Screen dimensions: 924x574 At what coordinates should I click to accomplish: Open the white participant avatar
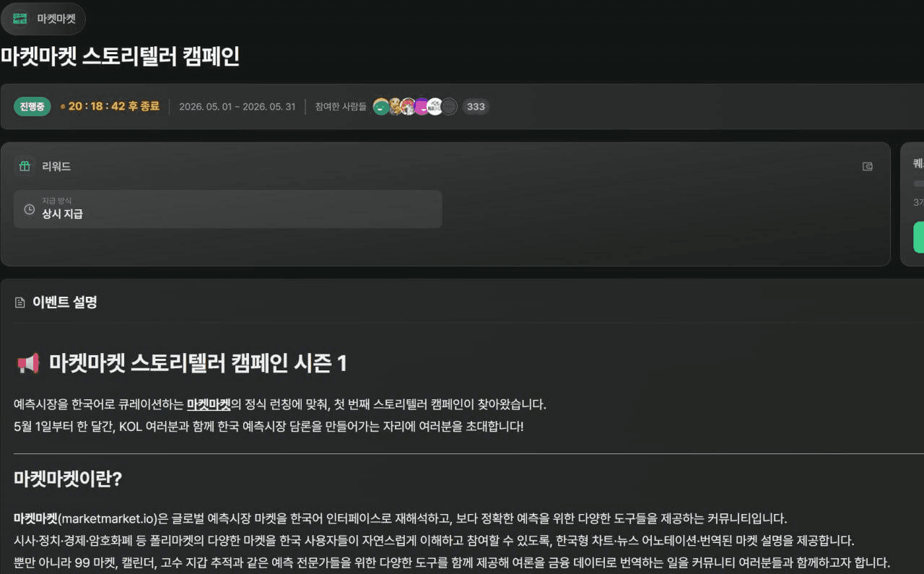tap(435, 107)
